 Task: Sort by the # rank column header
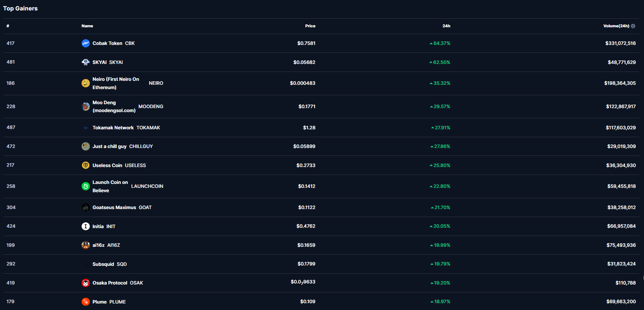pos(8,26)
